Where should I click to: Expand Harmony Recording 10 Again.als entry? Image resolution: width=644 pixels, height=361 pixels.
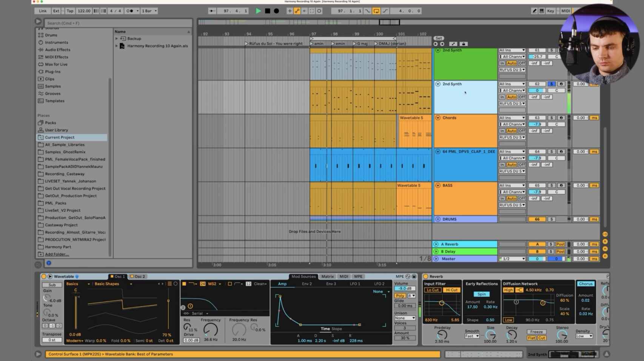(117, 46)
